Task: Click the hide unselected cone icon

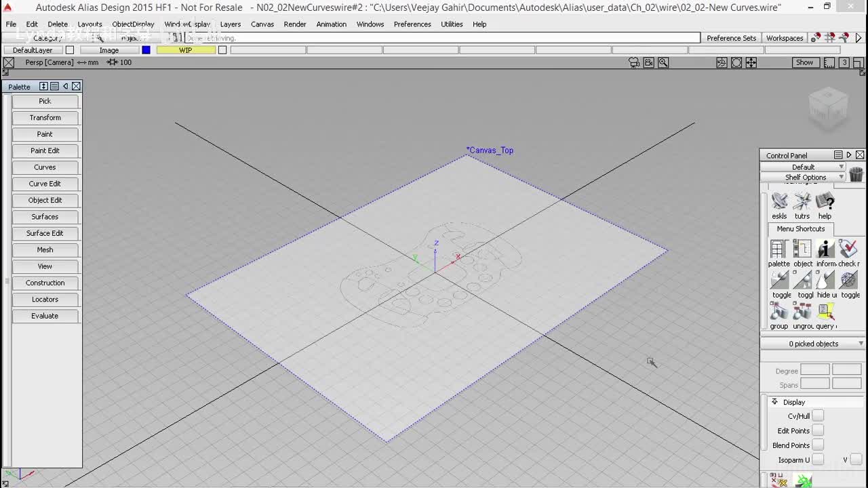Action: 825,280
